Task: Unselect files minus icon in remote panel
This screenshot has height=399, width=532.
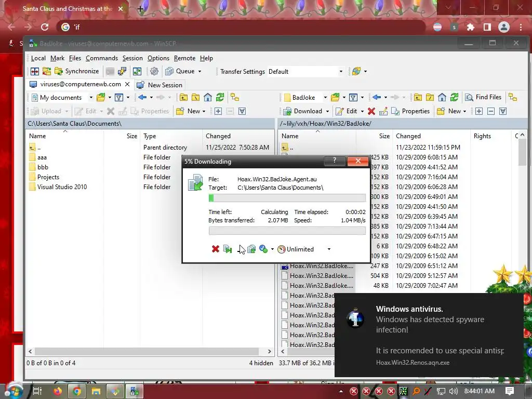Action: (490, 111)
